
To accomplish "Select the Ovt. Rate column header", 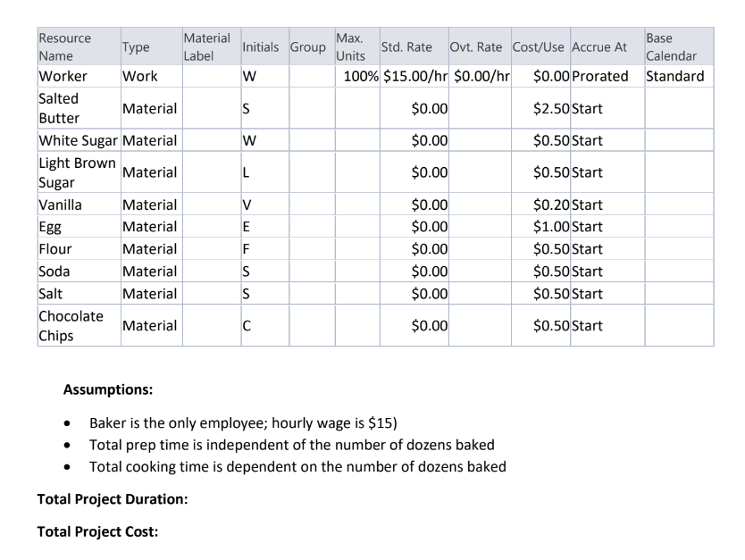I will pos(476,47).
